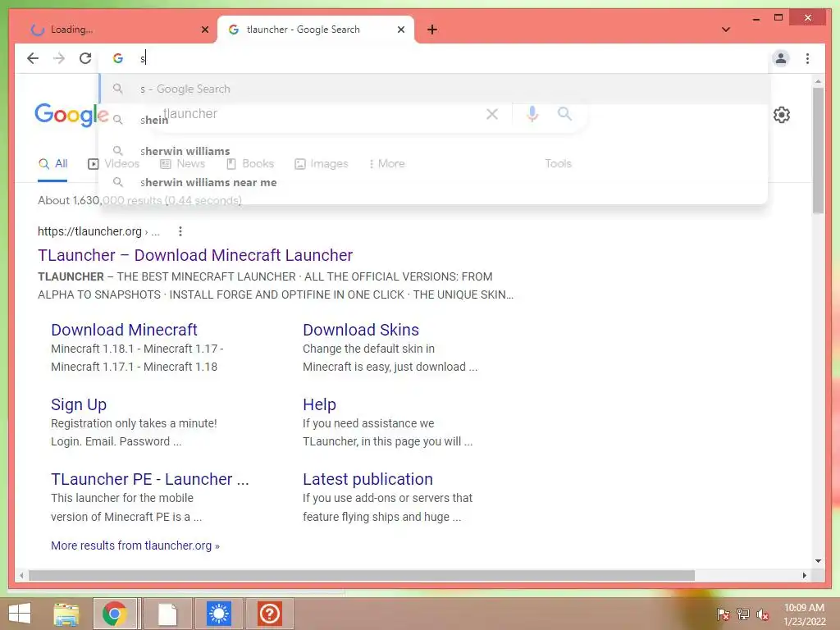This screenshot has width=840, height=630.
Task: Open the blank document taskbar icon
Action: tap(167, 614)
